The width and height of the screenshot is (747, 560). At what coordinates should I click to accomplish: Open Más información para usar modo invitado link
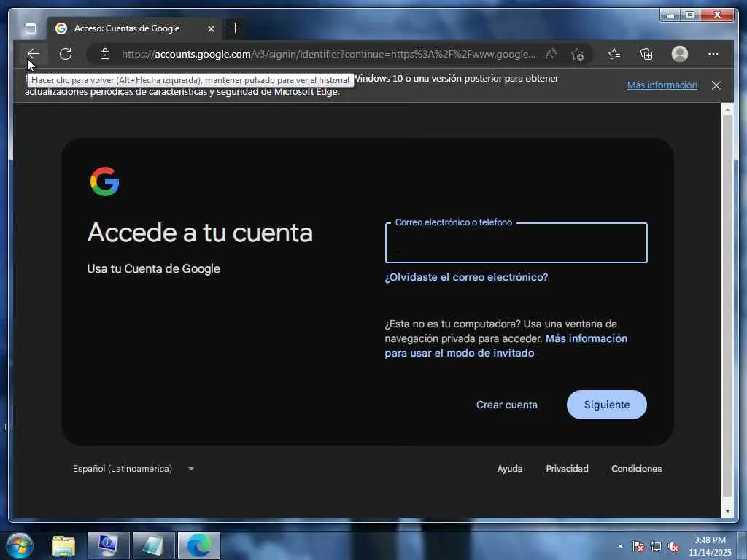tap(506, 346)
